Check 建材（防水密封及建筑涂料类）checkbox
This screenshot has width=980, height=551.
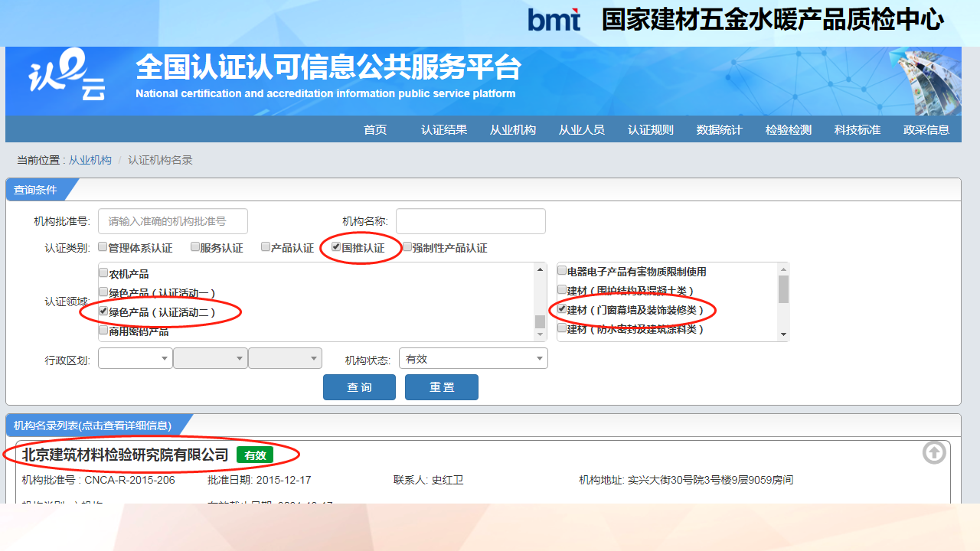pos(562,328)
